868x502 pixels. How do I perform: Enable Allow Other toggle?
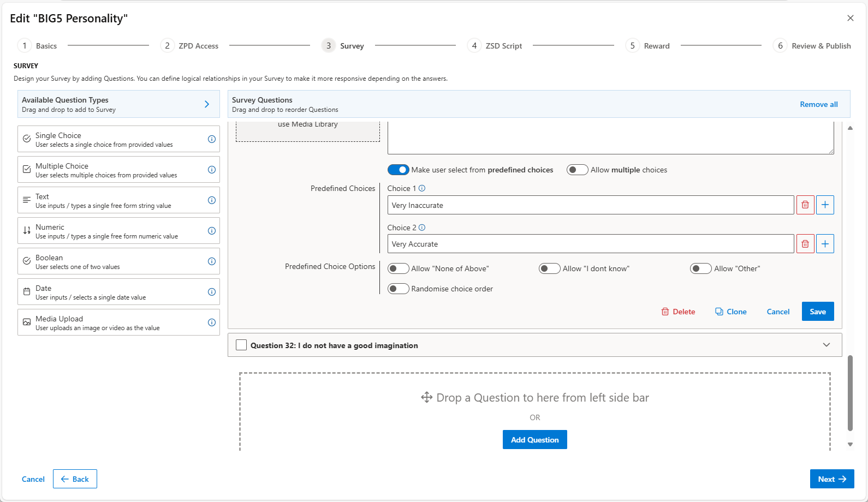pos(701,268)
